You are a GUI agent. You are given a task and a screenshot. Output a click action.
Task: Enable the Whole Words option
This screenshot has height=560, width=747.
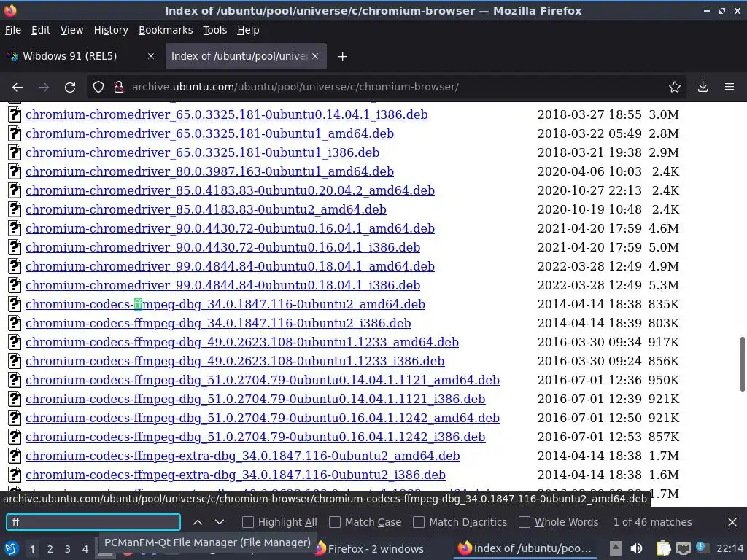(x=525, y=522)
